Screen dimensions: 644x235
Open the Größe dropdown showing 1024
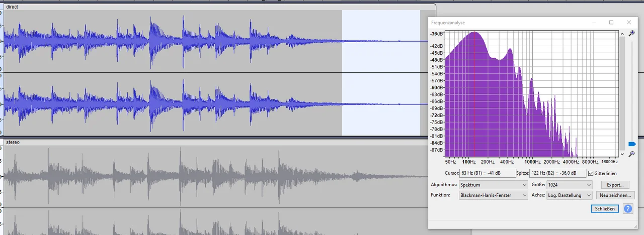pyautogui.click(x=570, y=185)
